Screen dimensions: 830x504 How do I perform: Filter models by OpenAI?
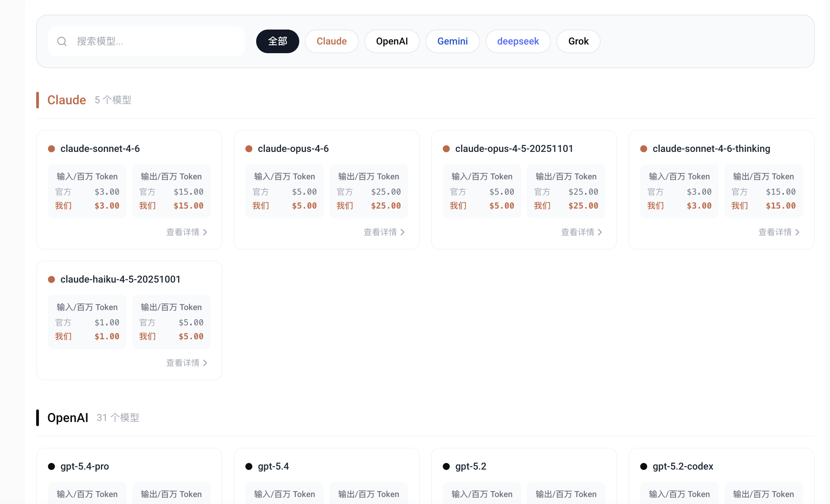point(392,41)
